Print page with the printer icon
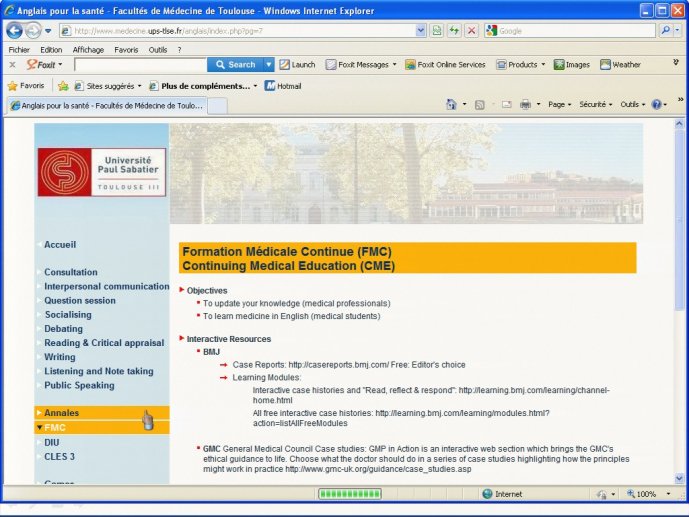The image size is (689, 517). pyautogui.click(x=525, y=105)
